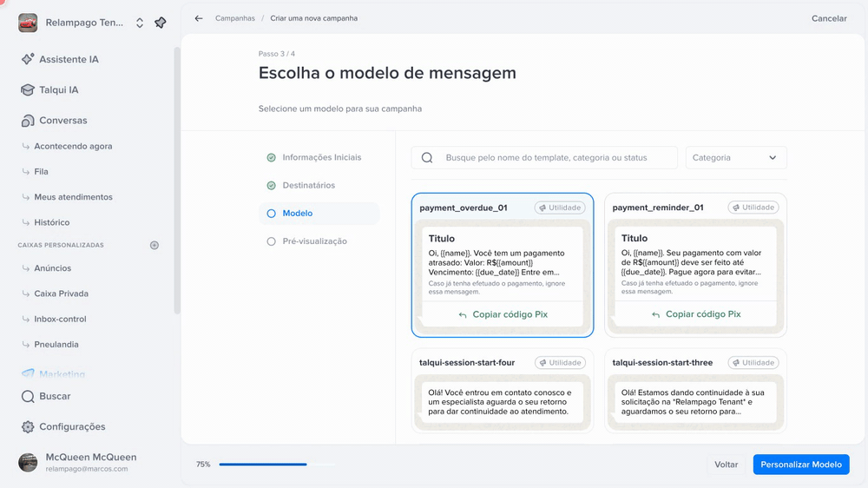The image size is (868, 488).
Task: Click Copiar código Pix in payment_reminder_01
Action: pyautogui.click(x=696, y=314)
